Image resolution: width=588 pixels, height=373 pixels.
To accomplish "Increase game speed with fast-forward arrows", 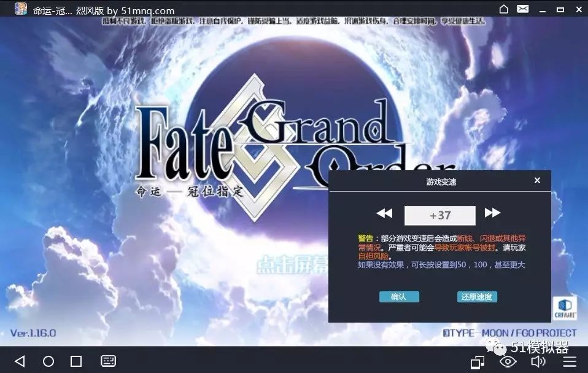I will 492,213.
